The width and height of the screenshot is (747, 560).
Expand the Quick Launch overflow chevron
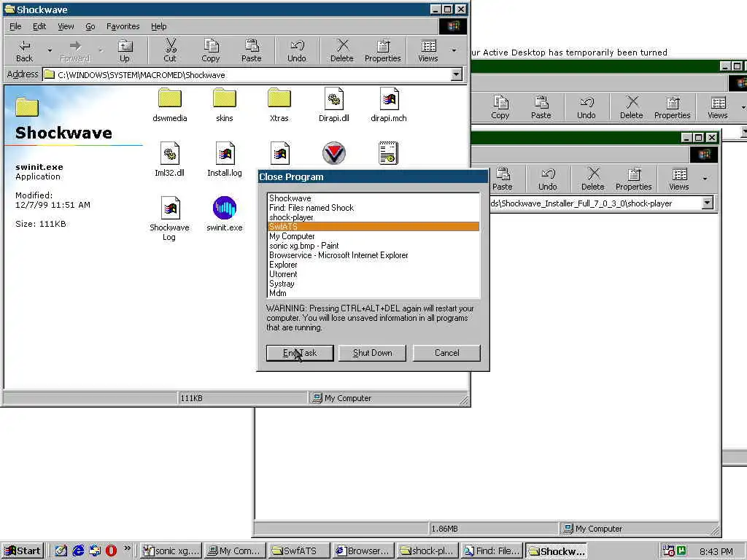[x=127, y=548]
